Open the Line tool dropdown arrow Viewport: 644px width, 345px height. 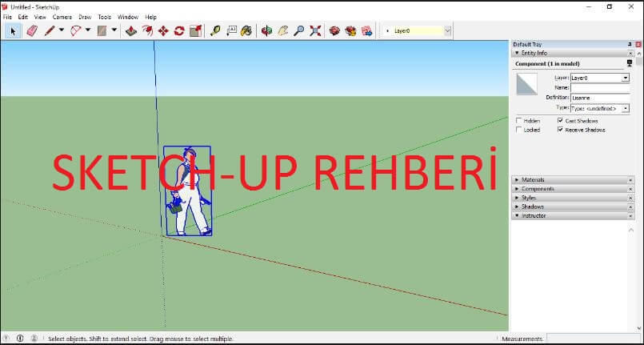click(62, 30)
